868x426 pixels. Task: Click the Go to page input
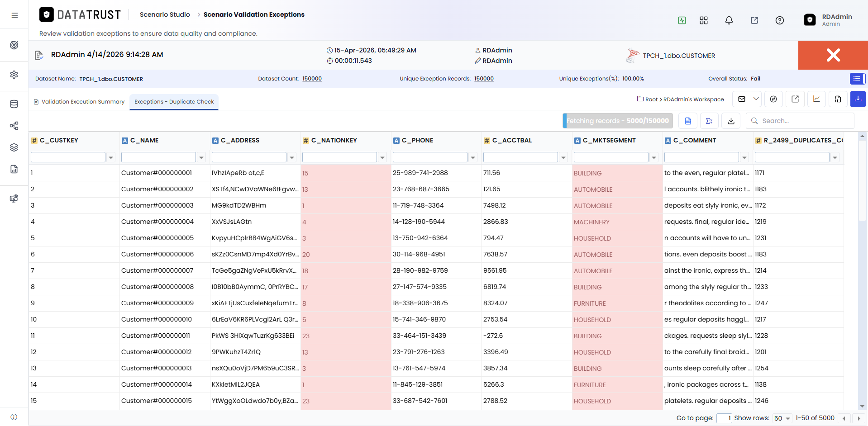pyautogui.click(x=724, y=418)
